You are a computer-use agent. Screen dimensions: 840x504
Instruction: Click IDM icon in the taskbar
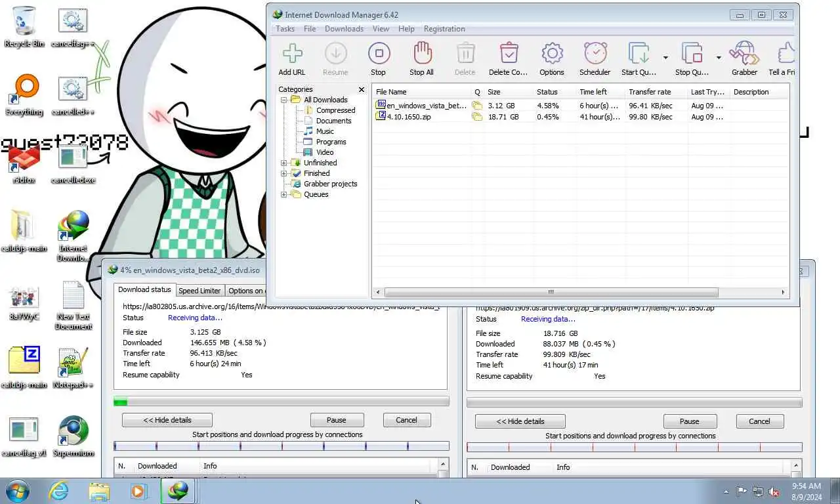point(178,490)
